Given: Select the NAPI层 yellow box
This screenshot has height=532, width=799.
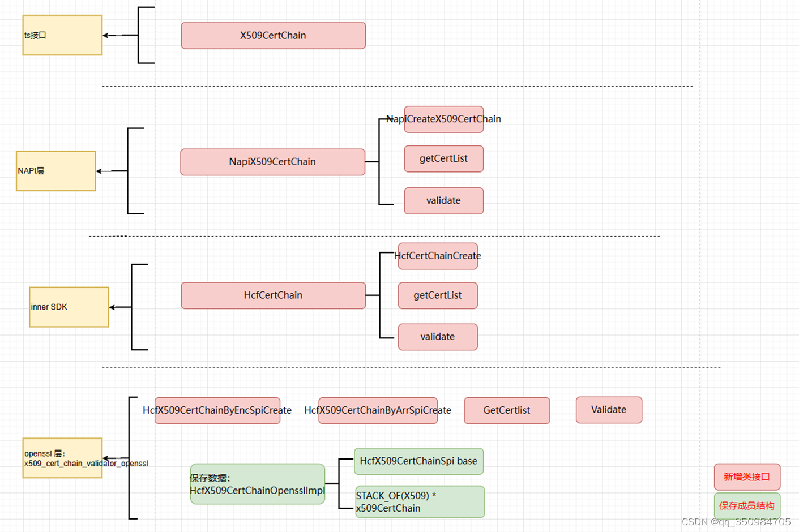Looking at the screenshot, I should pos(56,171).
